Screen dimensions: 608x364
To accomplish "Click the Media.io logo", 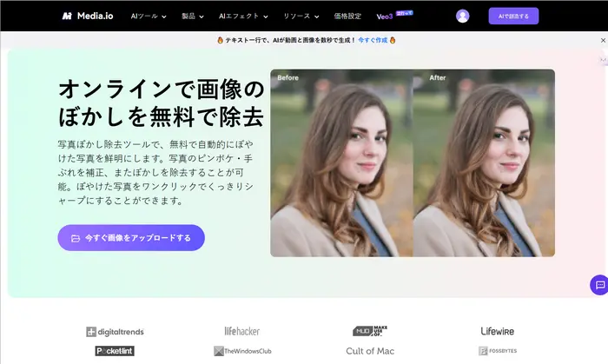I will pyautogui.click(x=88, y=16).
